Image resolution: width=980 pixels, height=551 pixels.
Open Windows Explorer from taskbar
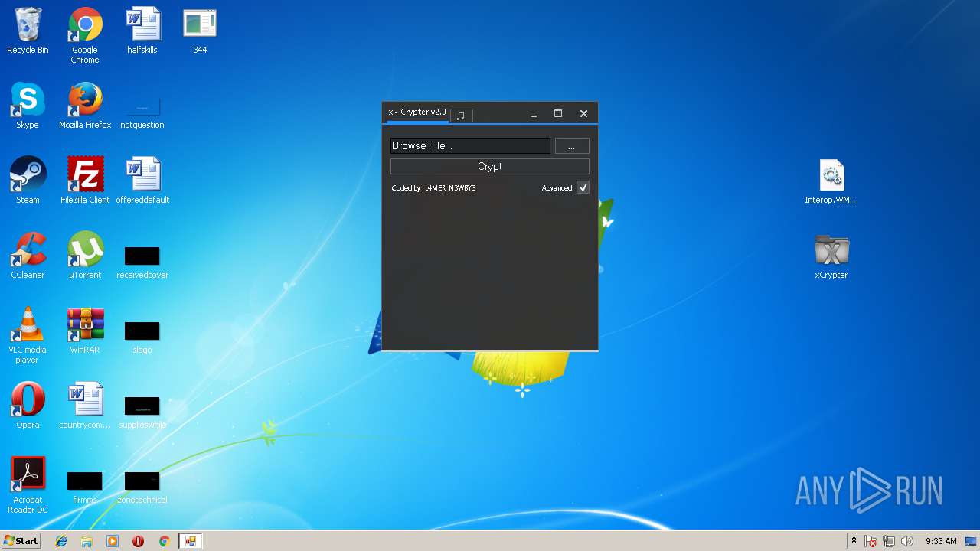tap(87, 541)
